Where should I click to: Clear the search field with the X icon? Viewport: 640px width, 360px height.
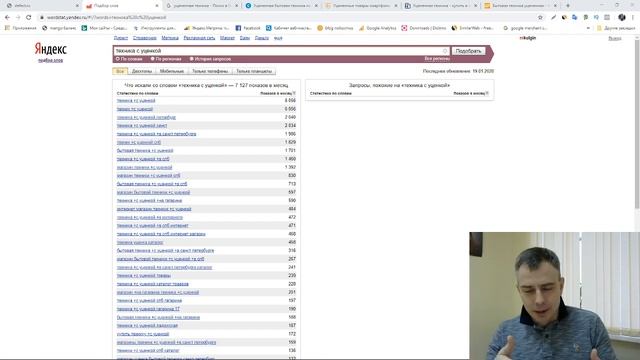(x=445, y=51)
